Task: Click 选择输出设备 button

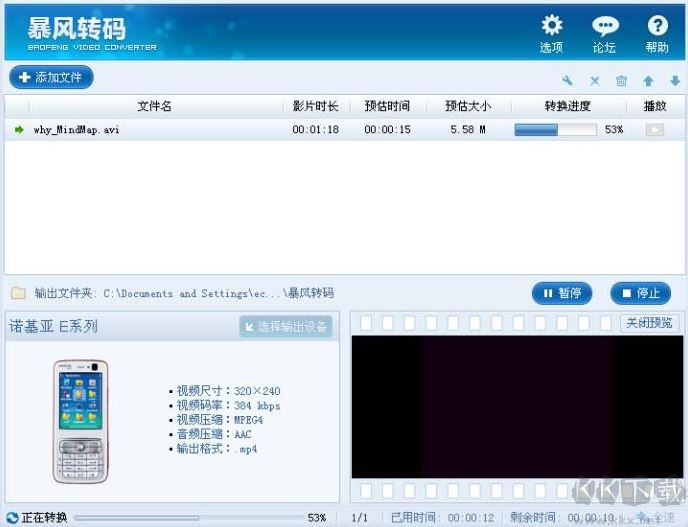Action: (x=286, y=327)
